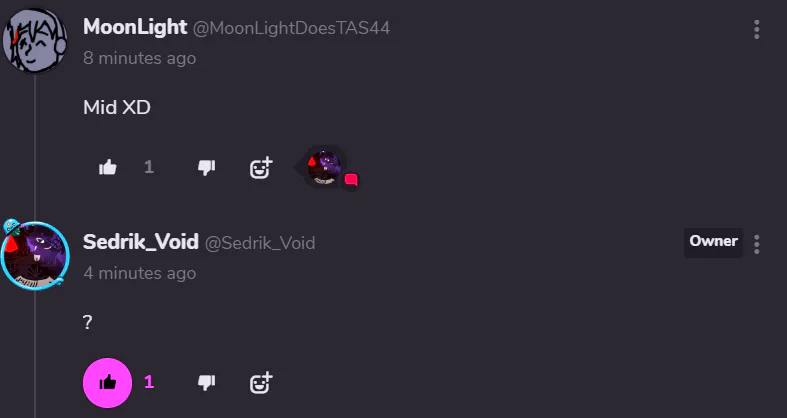Click the small red badge next to creator avatar
Image resolution: width=787 pixels, height=418 pixels.
pyautogui.click(x=351, y=180)
